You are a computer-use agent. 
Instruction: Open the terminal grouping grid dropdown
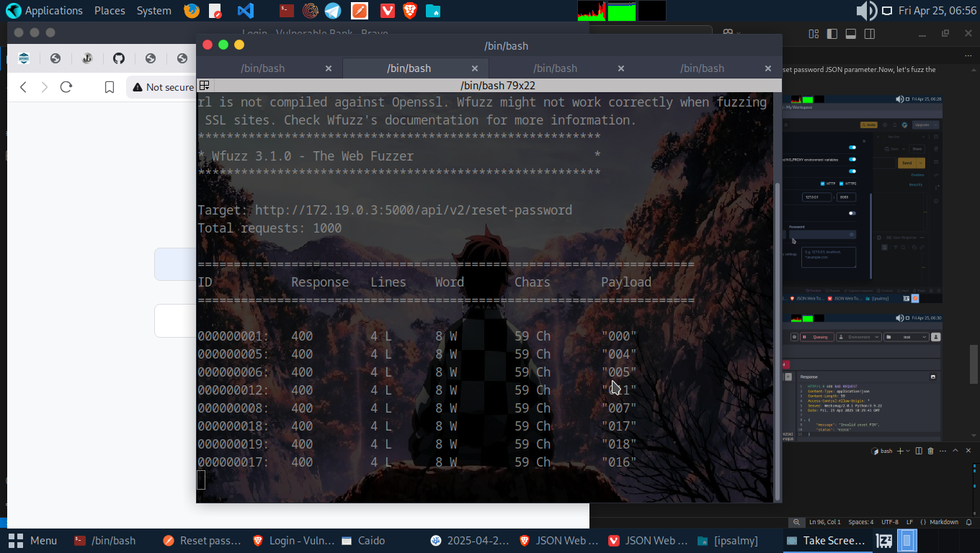tap(204, 85)
